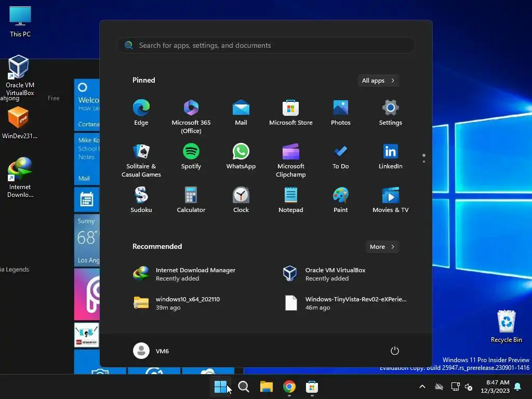This screenshot has width=532, height=399.
Task: Open taskbar Search
Action: (244, 387)
